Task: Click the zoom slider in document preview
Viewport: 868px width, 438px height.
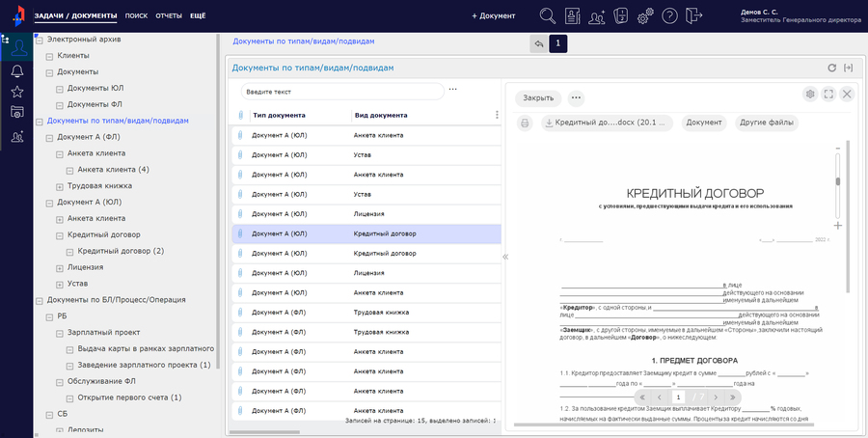Action: [837, 180]
